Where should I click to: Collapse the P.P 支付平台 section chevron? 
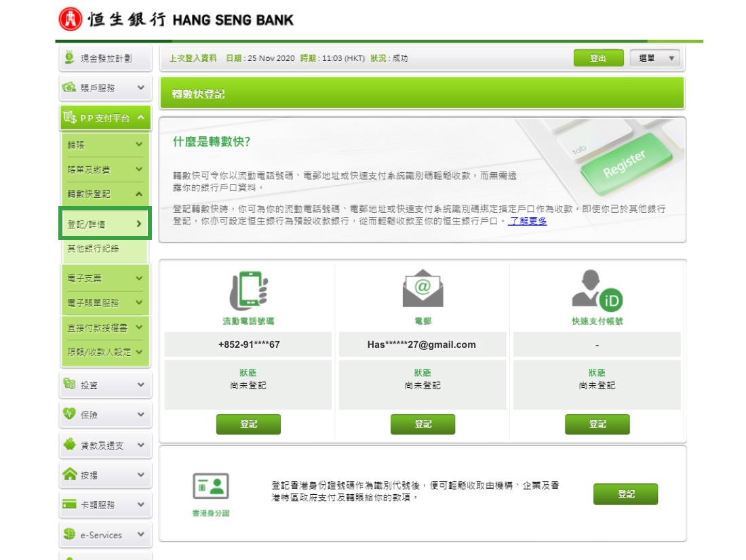click(141, 117)
